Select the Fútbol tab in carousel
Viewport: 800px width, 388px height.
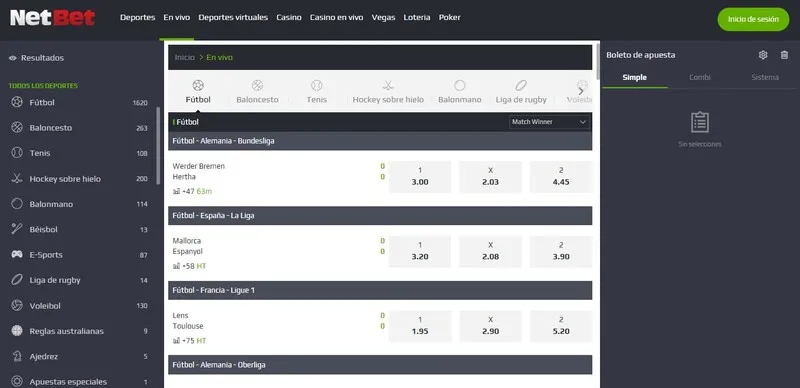tap(198, 91)
